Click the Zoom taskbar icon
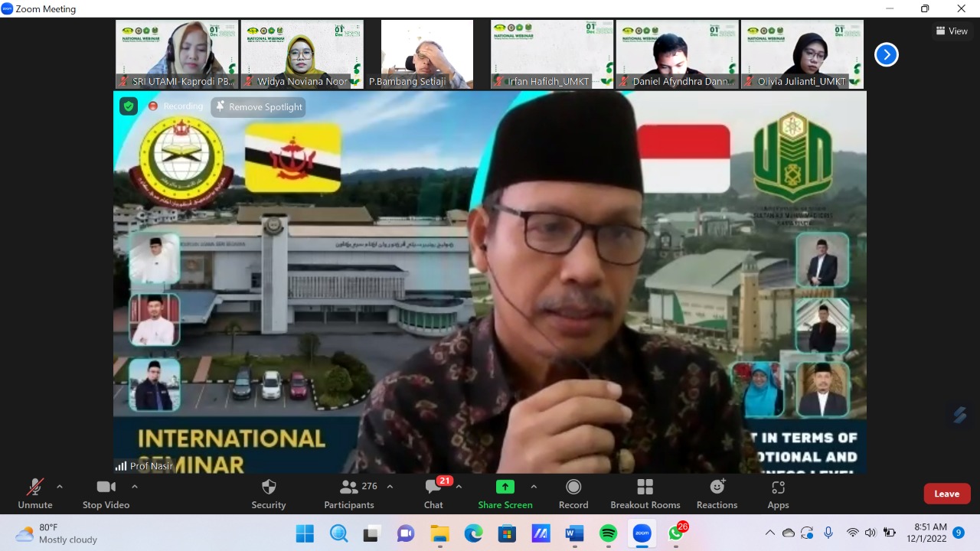This screenshot has width=980, height=551. [x=642, y=533]
